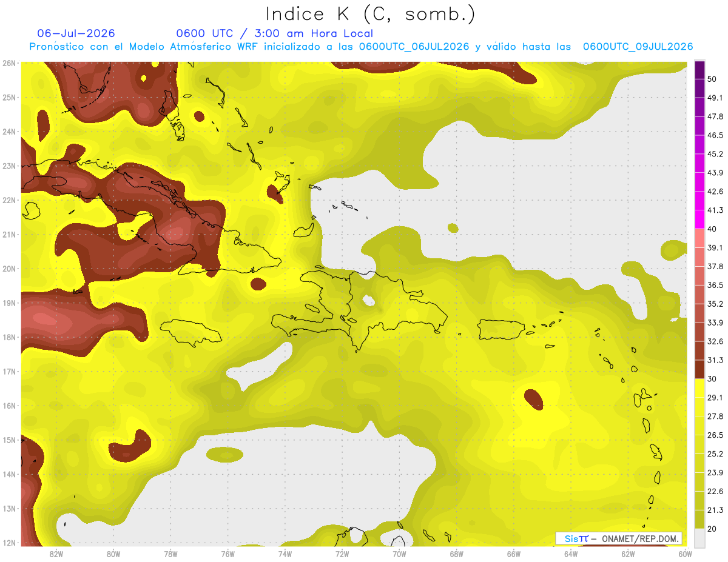
Task: Click the legend value "36.5"
Action: pyautogui.click(x=716, y=285)
